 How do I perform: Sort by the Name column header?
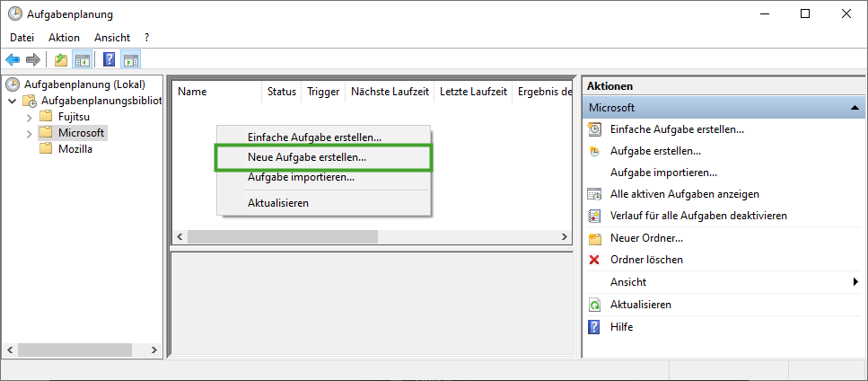[x=217, y=92]
